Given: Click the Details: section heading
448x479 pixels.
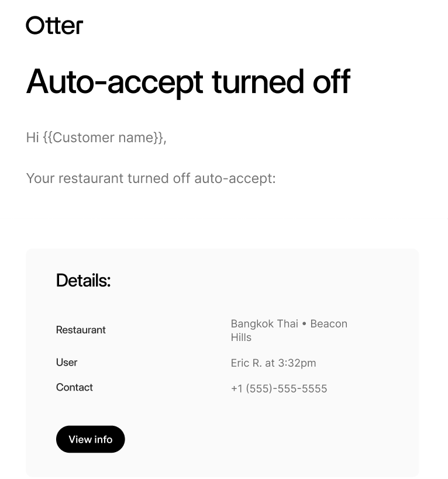Looking at the screenshot, I should [x=84, y=280].
